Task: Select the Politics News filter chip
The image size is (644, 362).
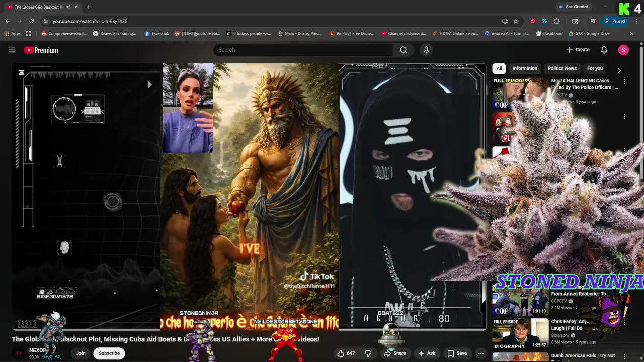Action: (x=562, y=68)
